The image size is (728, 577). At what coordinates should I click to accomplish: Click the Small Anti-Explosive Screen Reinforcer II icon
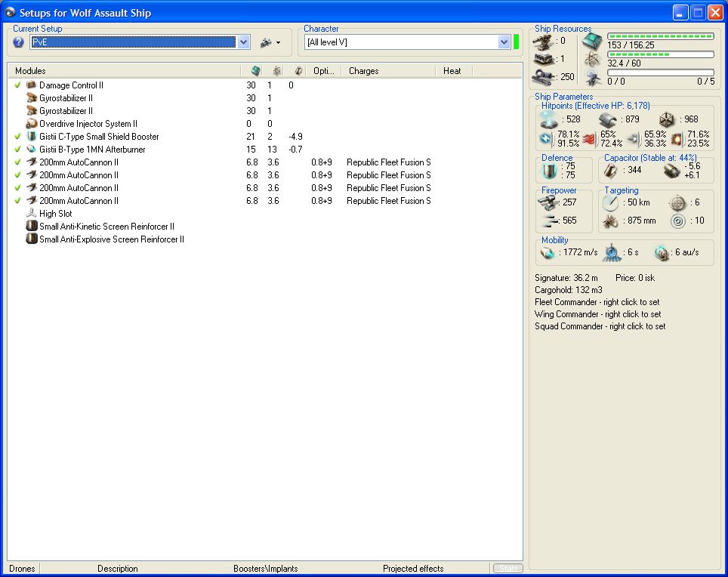pyautogui.click(x=31, y=239)
